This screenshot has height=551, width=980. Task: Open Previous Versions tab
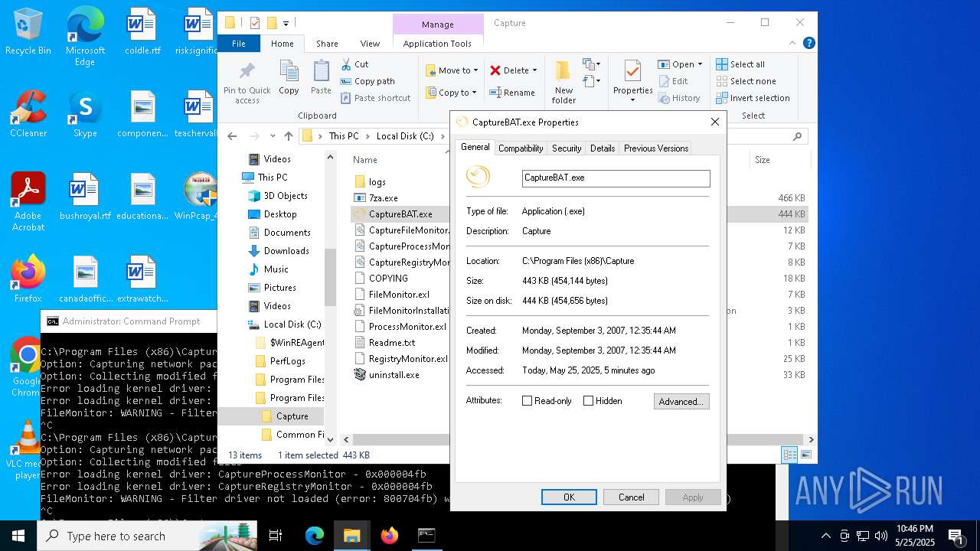click(x=656, y=148)
